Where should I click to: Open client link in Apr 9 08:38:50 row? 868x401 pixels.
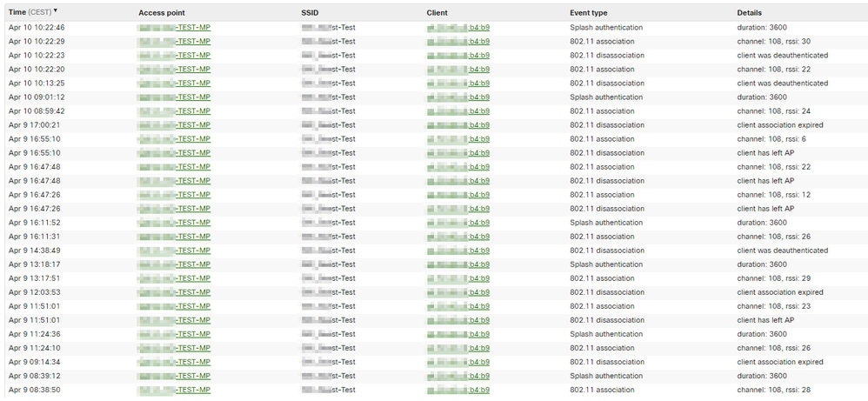point(458,390)
